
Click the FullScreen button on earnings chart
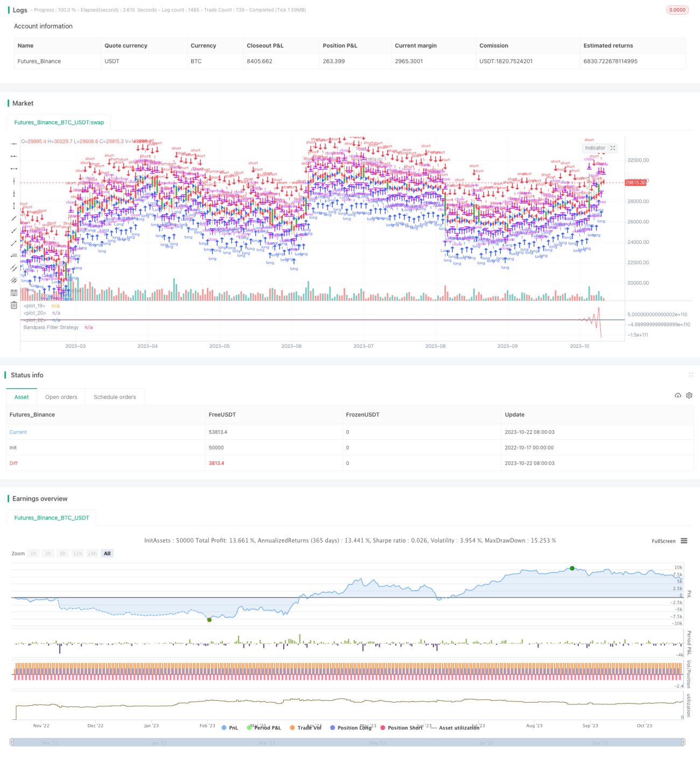pyautogui.click(x=663, y=541)
